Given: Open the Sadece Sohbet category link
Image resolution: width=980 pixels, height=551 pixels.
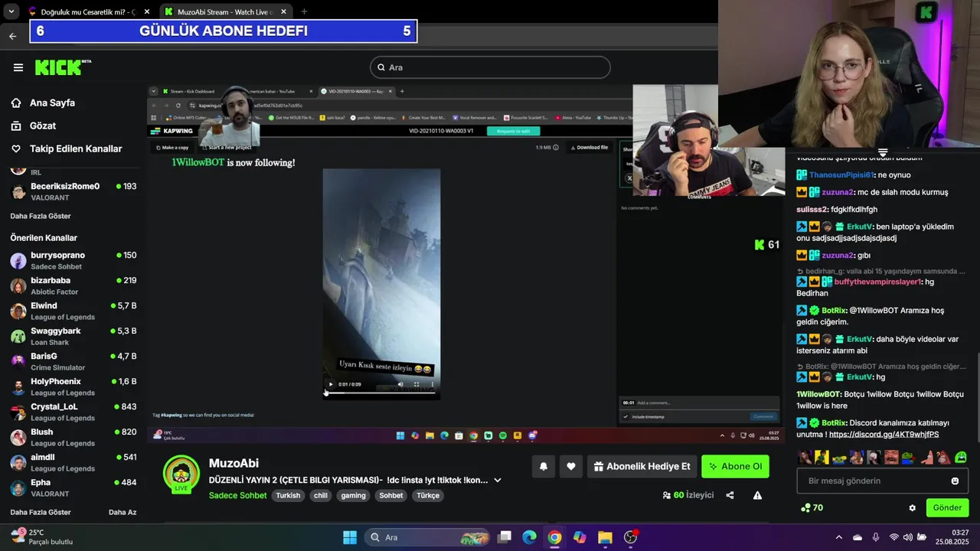Looking at the screenshot, I should 237,495.
